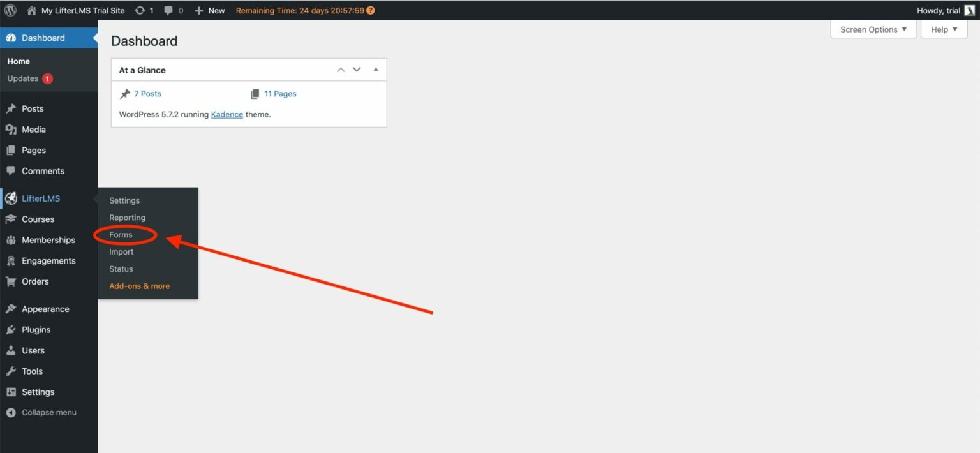
Task: Toggle At a Glance visibility arrow
Action: (375, 70)
